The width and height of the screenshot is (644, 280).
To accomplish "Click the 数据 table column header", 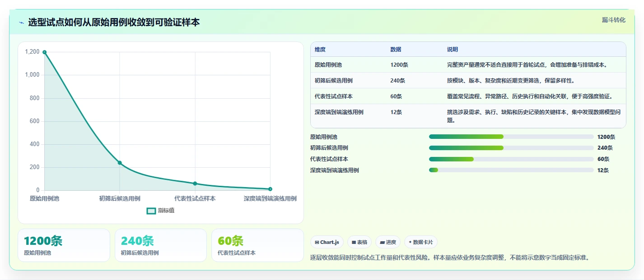I will pos(396,50).
